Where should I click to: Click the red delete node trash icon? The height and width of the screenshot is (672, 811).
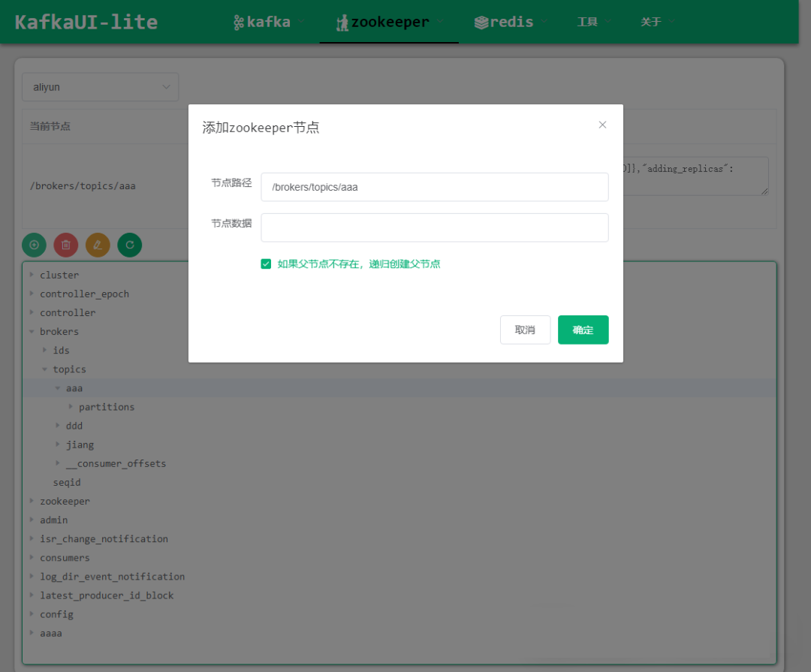point(65,245)
